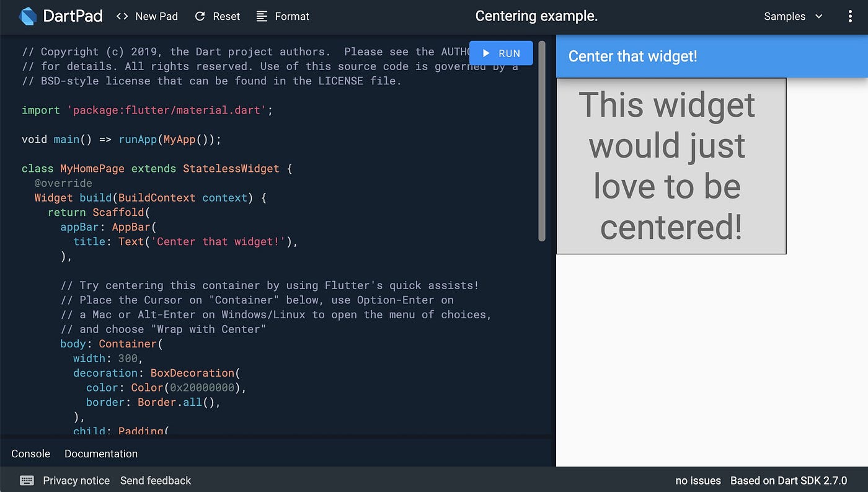868x492 pixels.
Task: Open the Privacy notice
Action: click(76, 480)
